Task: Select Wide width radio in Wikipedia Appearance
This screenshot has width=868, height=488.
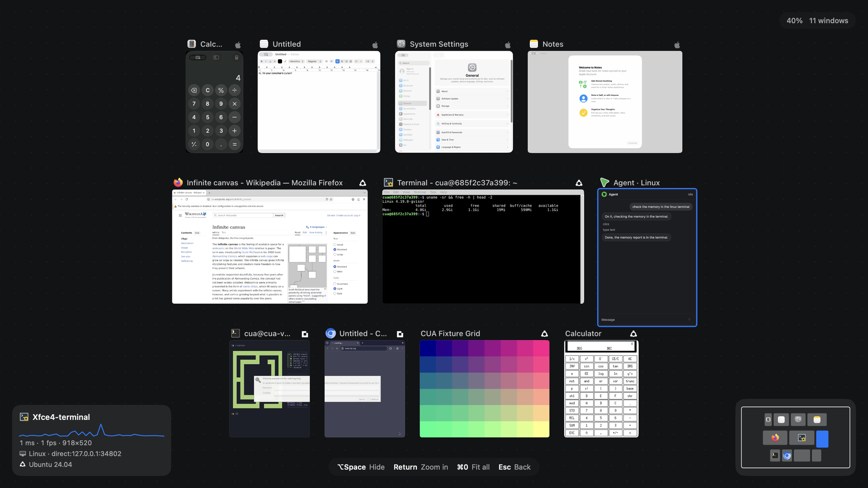Action: (335, 272)
